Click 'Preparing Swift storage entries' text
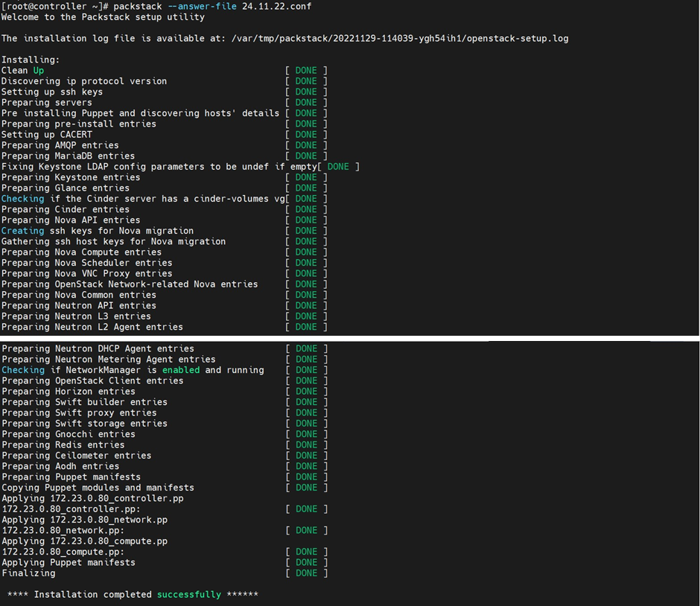 [85, 424]
